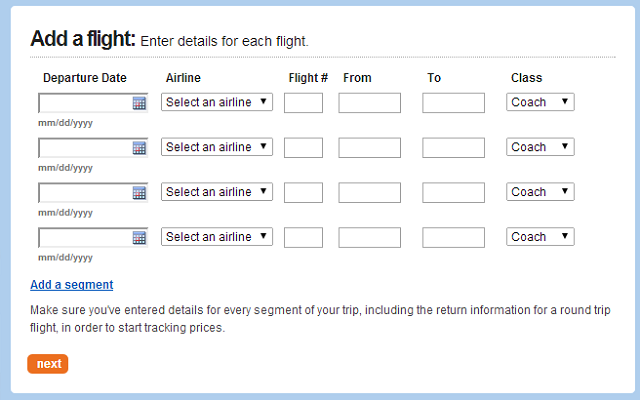The height and width of the screenshot is (400, 640).
Task: Open calendar picker in fourth flight row
Action: point(139,238)
